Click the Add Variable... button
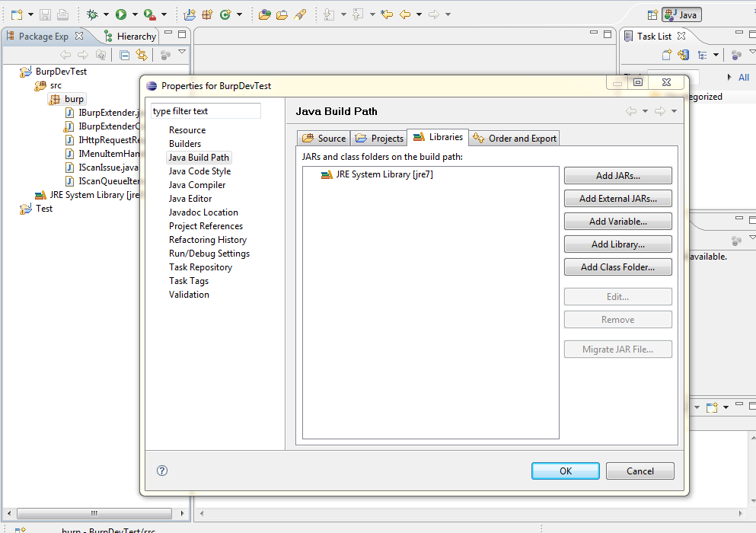 [618, 222]
